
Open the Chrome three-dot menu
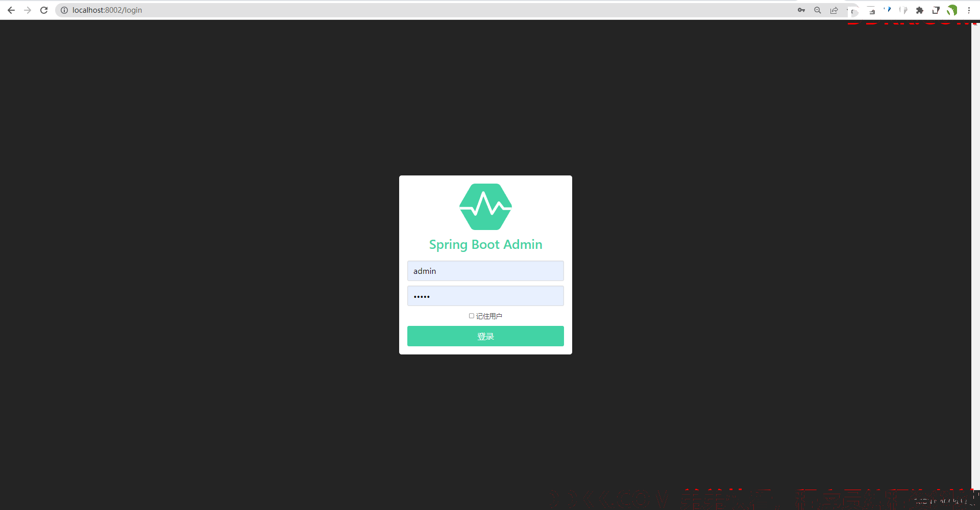[x=969, y=10]
